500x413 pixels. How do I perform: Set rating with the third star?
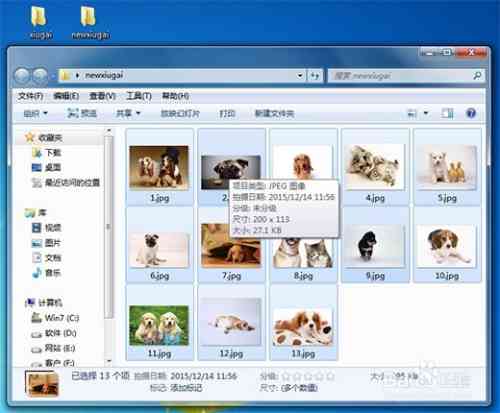pyautogui.click(x=308, y=376)
